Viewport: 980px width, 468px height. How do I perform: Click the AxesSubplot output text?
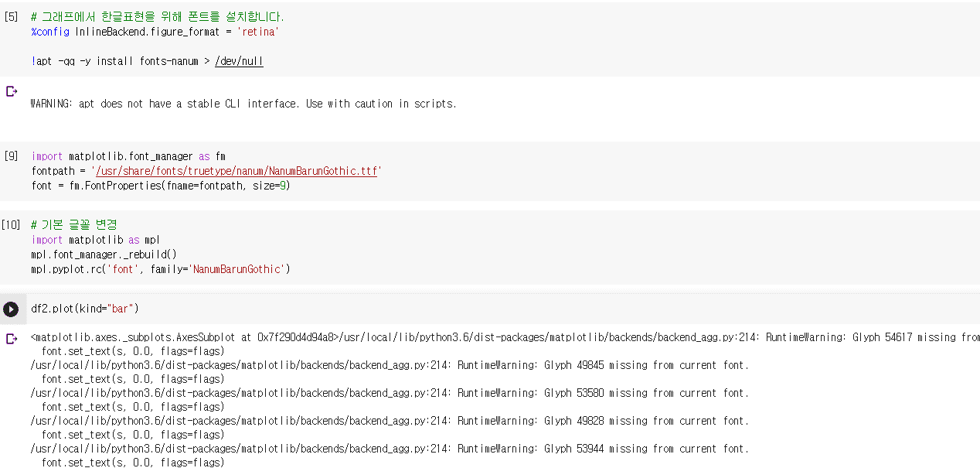(184, 337)
